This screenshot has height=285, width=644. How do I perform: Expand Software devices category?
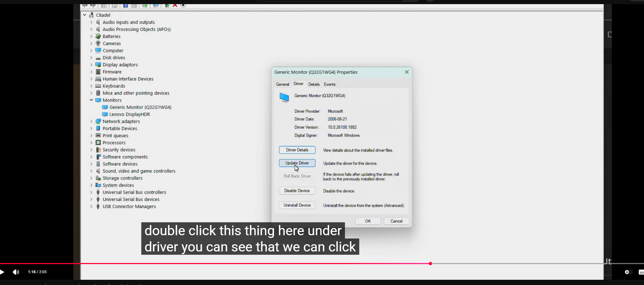[x=91, y=164]
